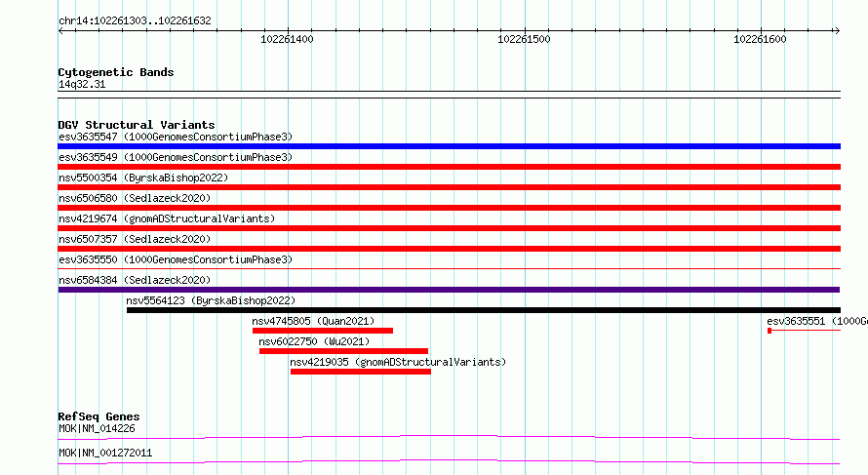Select the red bar under esv3635549
Viewport: 868px width, 475px height.
coord(449,167)
